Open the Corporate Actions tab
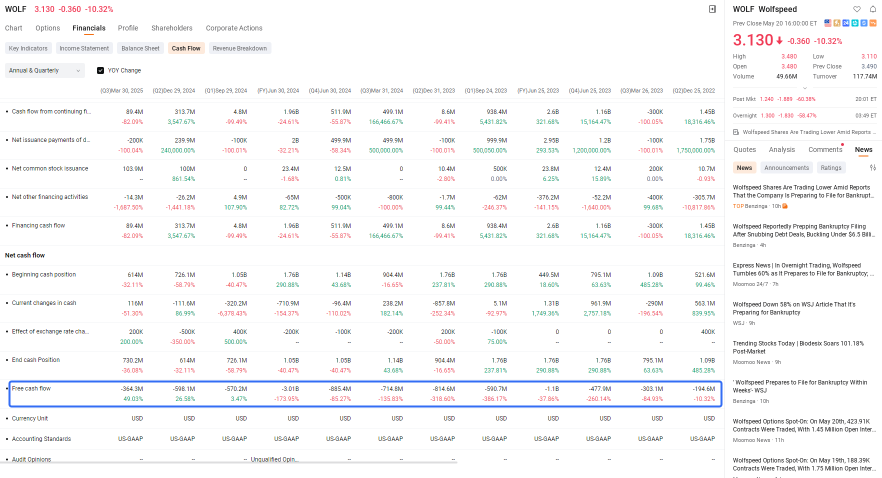The width and height of the screenshot is (882, 478). pos(234,28)
